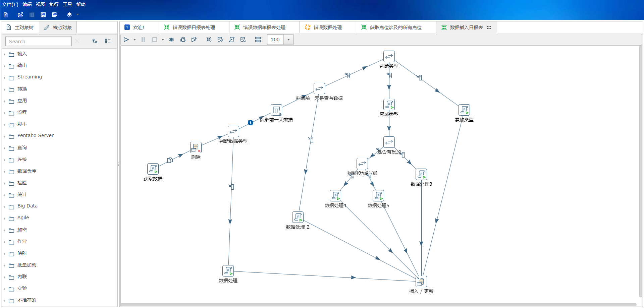
Task: Run the transformation with play button
Action: tap(126, 40)
